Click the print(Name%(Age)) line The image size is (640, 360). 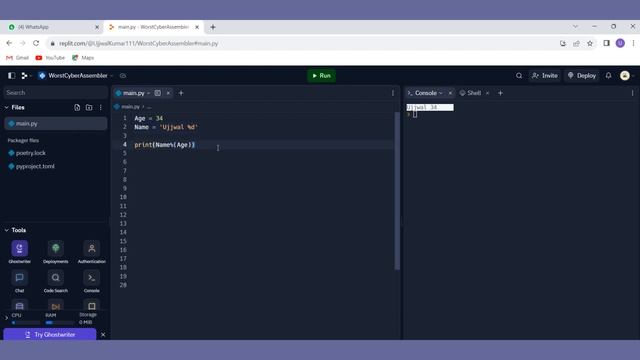165,145
